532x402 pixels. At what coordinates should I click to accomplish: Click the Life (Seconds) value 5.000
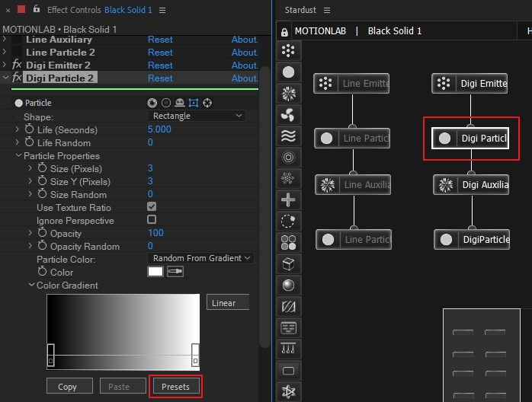pyautogui.click(x=159, y=129)
